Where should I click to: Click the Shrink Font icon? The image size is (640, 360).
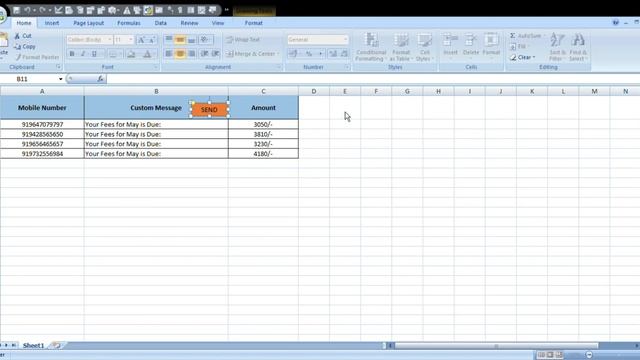(x=152, y=40)
